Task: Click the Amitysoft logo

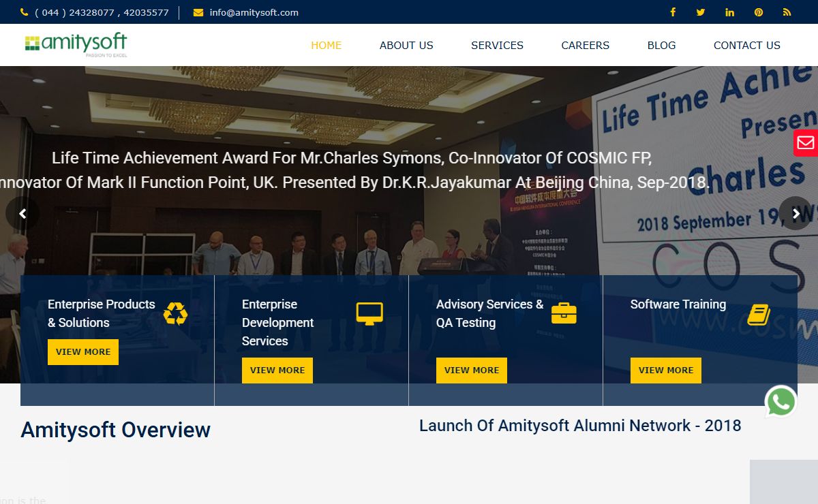Action: (76, 45)
